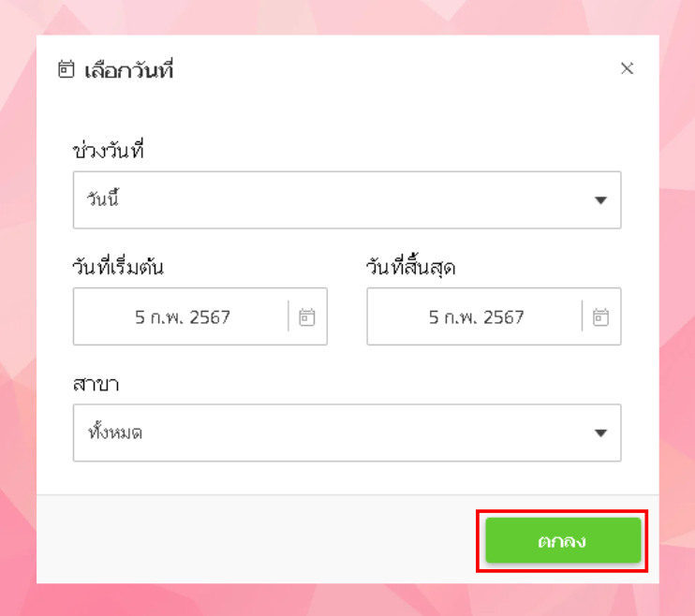The image size is (695, 616).
Task: Close the เลือกวันที่ dialog with X
Action: (x=627, y=68)
